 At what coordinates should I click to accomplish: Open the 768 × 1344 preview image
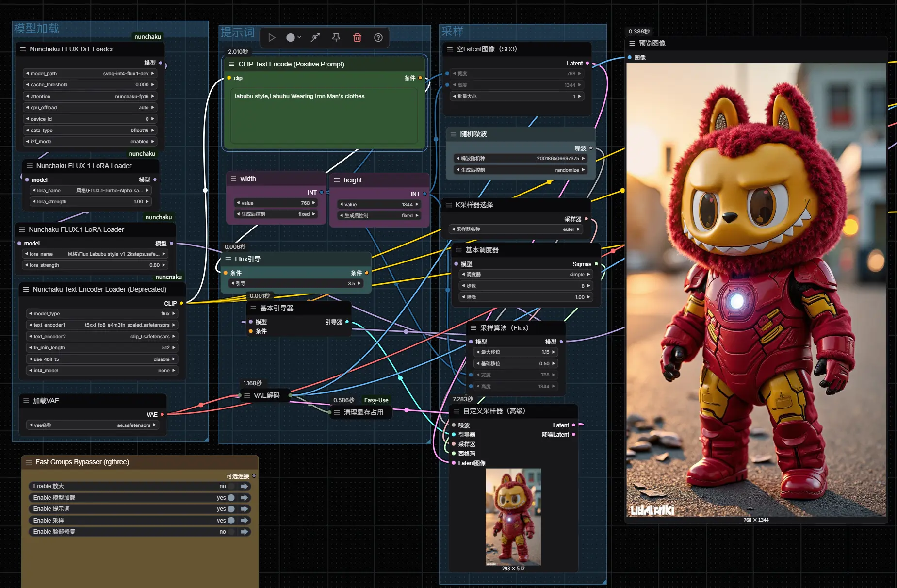pyautogui.click(x=756, y=290)
